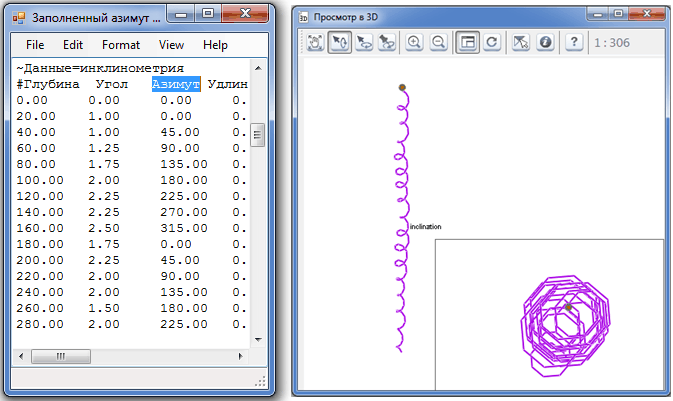This screenshot has width=673, height=401.
Task: Click the vertical scrollbar down arrow
Action: [257, 340]
